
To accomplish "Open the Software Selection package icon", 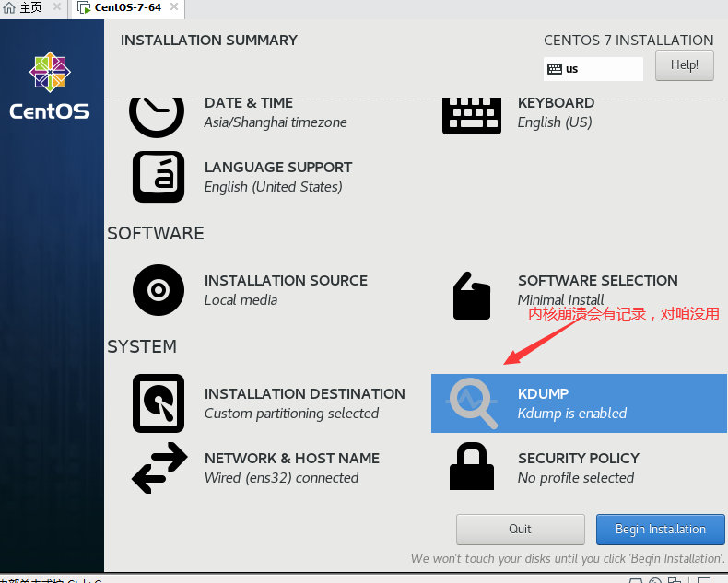I will pyautogui.click(x=471, y=296).
